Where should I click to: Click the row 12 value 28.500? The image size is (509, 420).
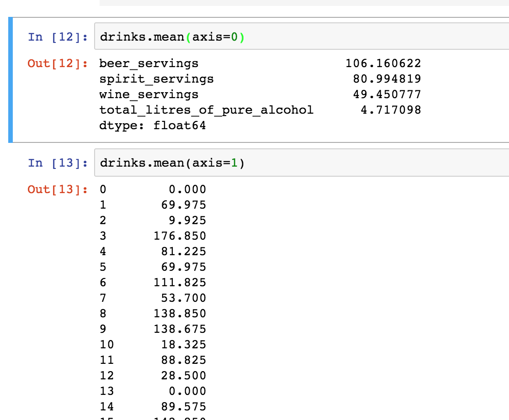pyautogui.click(x=184, y=376)
